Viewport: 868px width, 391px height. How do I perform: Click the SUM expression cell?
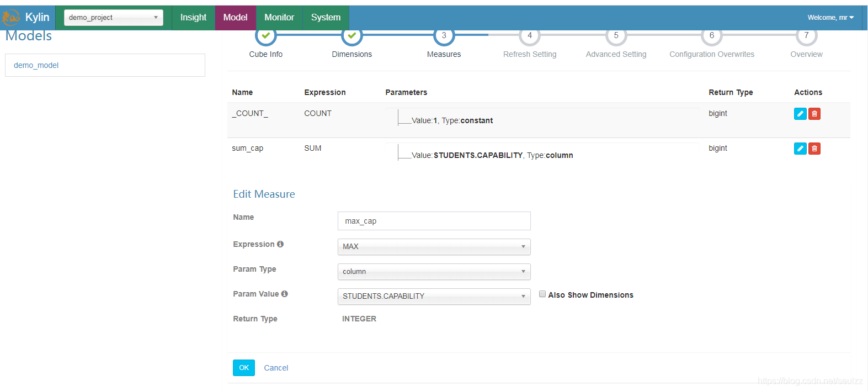point(313,148)
